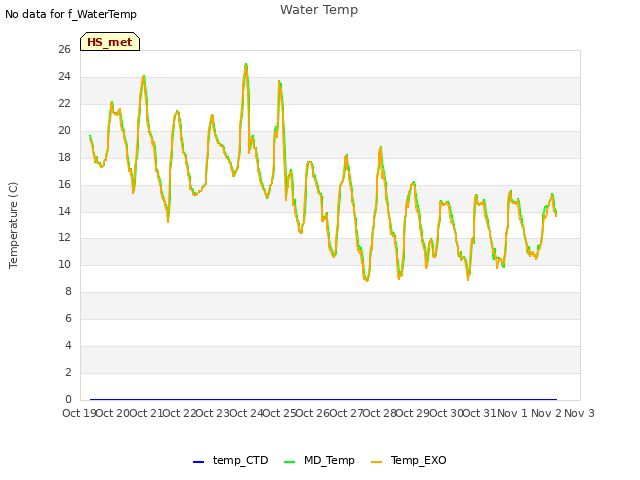The image size is (640, 480).
Task: Click the Nov 1 x-axis tick label
Action: (x=512, y=413)
